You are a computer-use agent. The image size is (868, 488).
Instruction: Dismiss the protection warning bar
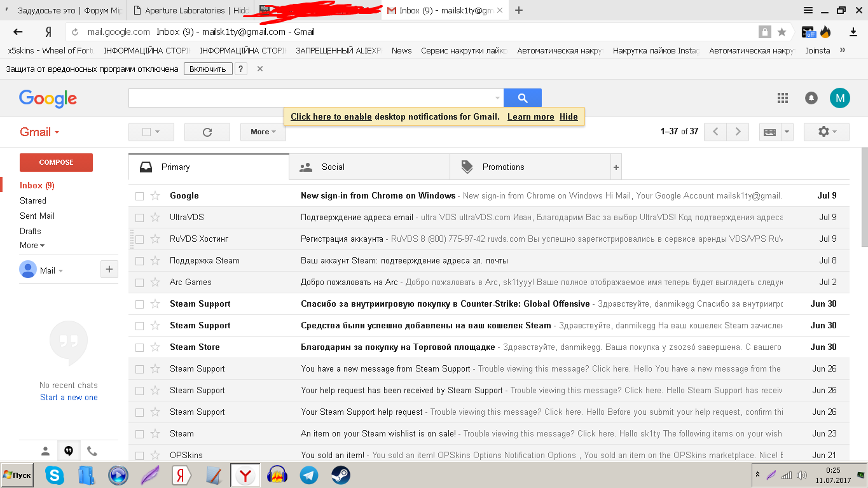259,69
